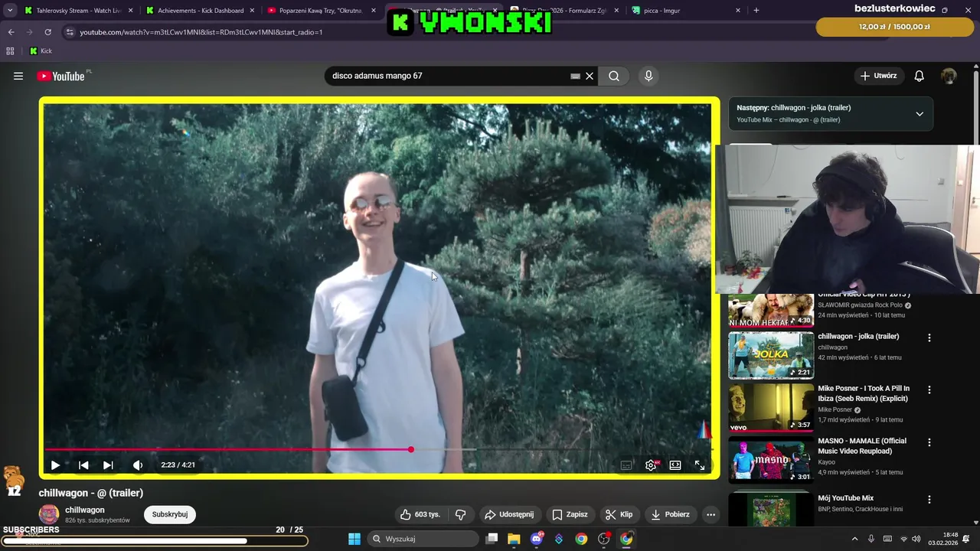Mute the video volume speaker
Viewport: 980px width, 551px height.
tap(138, 465)
